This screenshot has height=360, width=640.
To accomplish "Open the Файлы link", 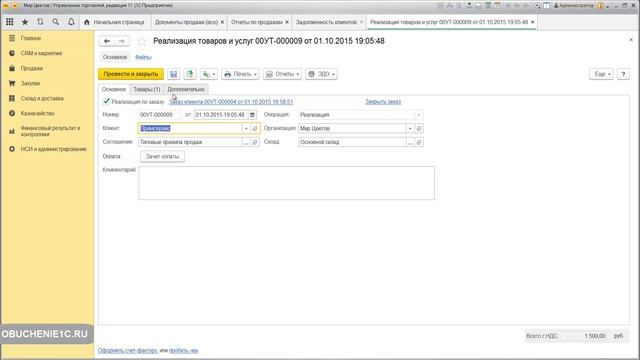I will coord(143,58).
